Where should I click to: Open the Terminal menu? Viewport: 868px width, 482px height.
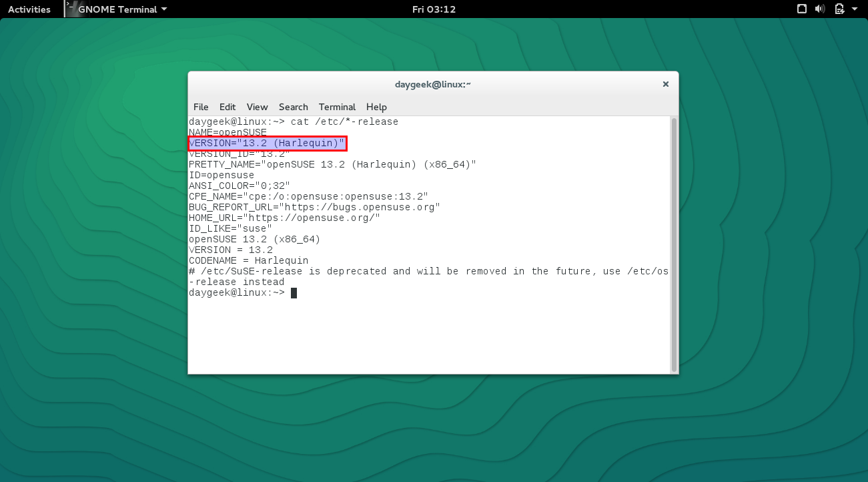(337, 107)
